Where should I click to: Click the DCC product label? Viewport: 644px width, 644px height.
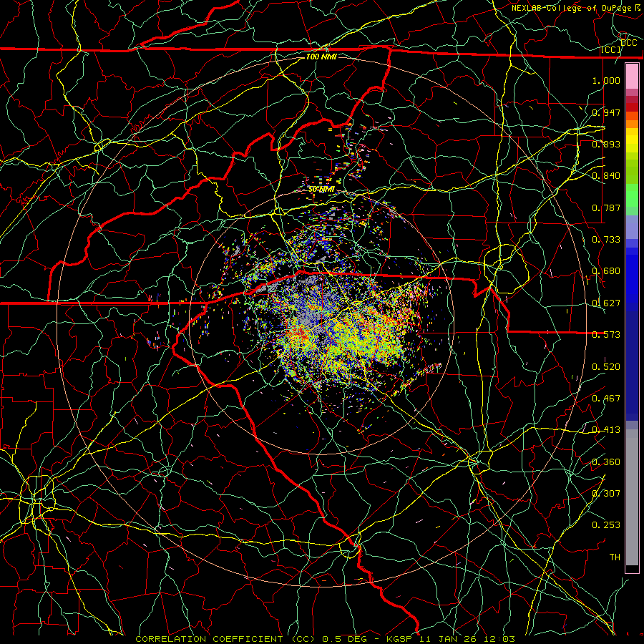(628, 43)
